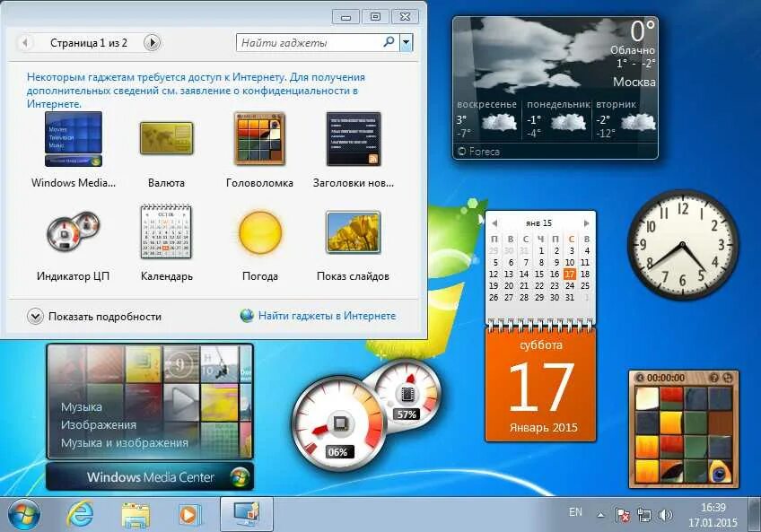Launch Windows Media Player from taskbar
761x532 pixels.
tap(188, 515)
